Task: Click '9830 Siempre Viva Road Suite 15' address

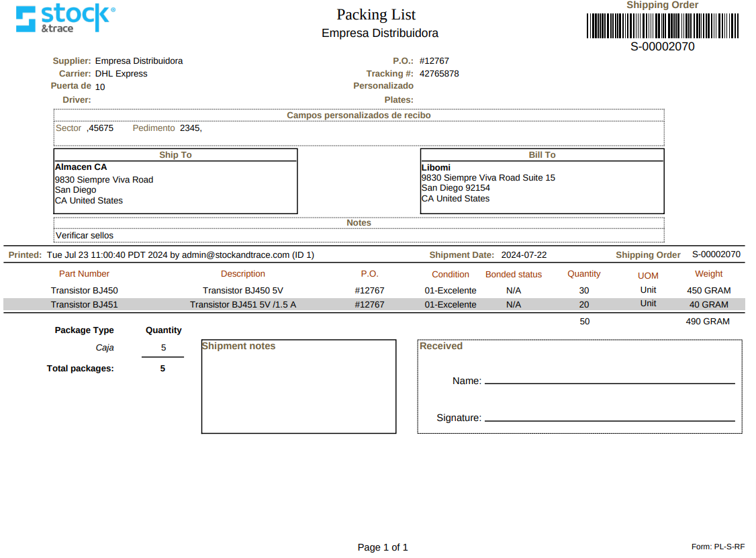Action: 488,177
